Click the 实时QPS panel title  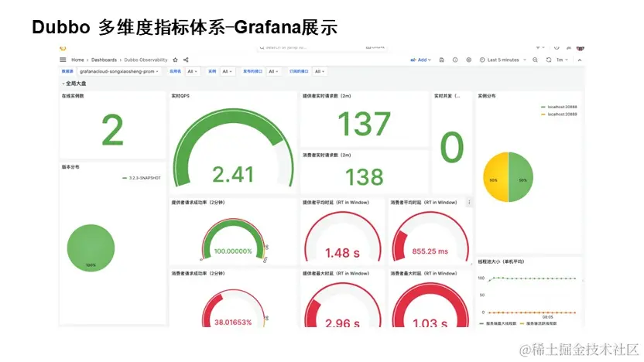point(180,96)
